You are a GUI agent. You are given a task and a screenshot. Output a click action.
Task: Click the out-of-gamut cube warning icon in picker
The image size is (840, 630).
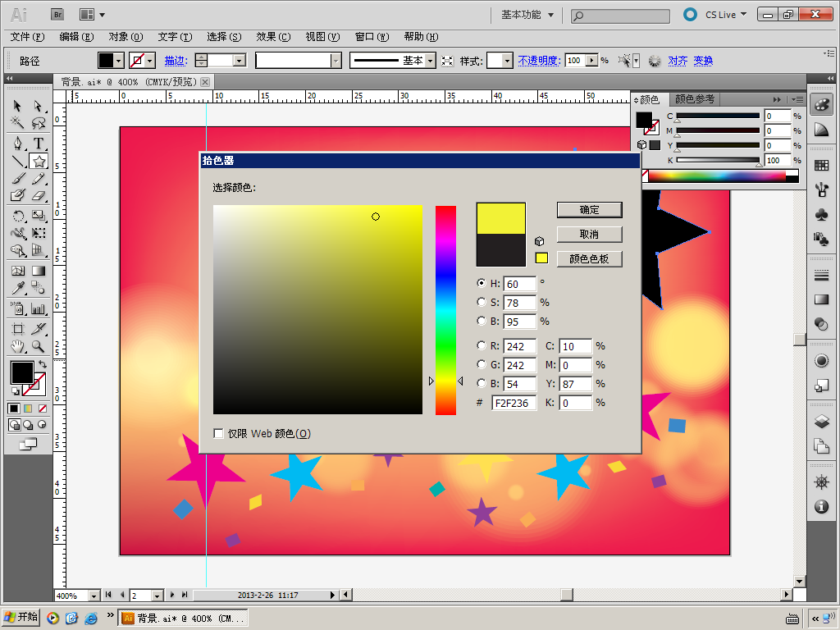(540, 241)
